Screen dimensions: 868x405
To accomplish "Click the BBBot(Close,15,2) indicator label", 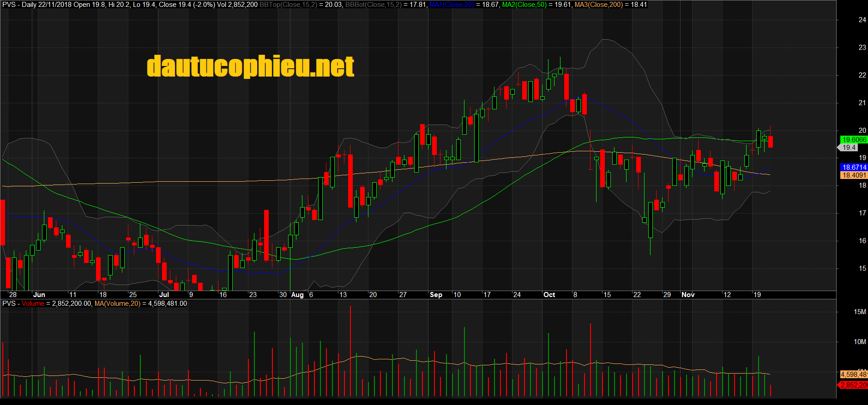I will pos(374,5).
